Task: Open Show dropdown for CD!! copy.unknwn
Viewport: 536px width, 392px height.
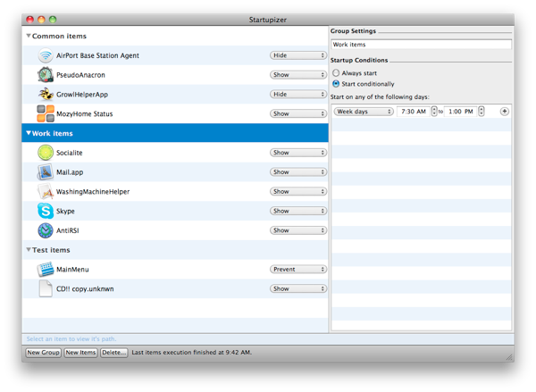Action: [x=298, y=288]
